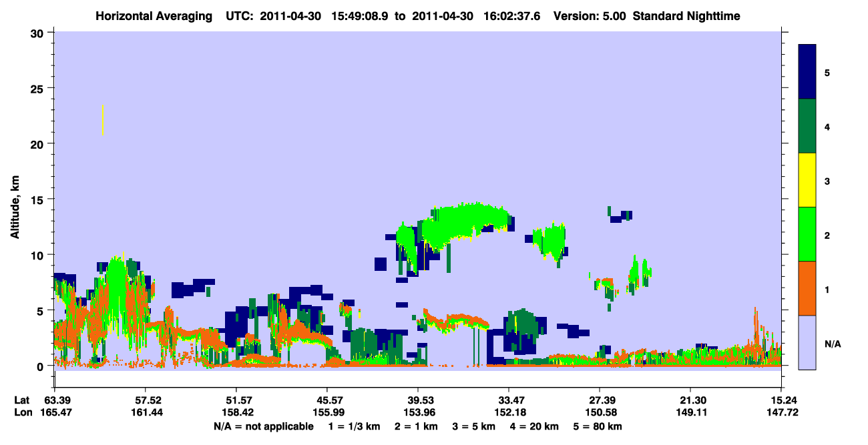Image resolution: width=868 pixels, height=445 pixels.
Task: Click longitude value 152.18
Action: (509, 412)
